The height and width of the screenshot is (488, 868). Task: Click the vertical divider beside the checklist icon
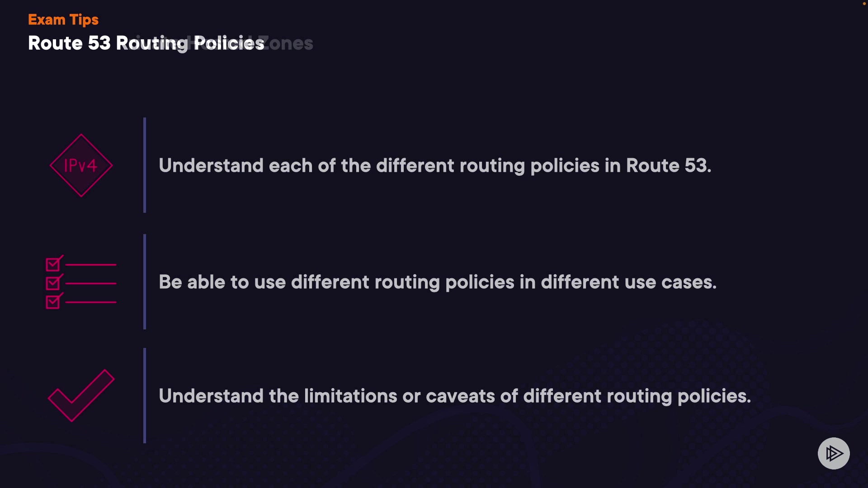(x=145, y=282)
